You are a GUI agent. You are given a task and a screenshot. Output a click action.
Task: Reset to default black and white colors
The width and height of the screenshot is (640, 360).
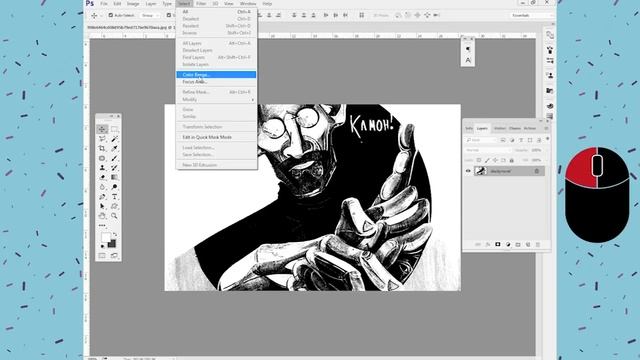coord(102,246)
